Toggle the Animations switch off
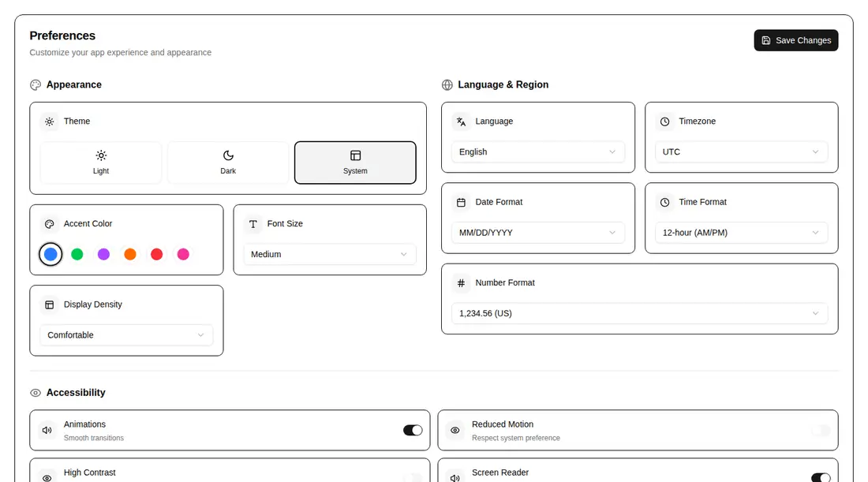 [x=413, y=430]
